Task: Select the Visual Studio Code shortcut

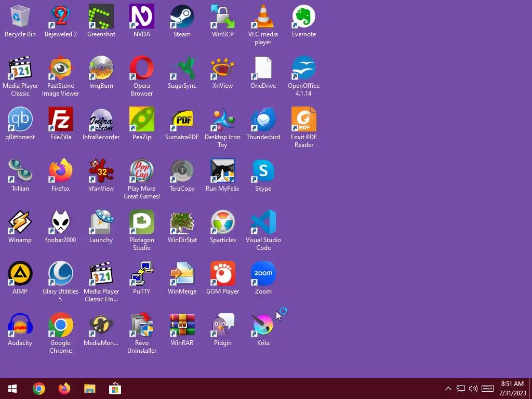Action: point(263,222)
